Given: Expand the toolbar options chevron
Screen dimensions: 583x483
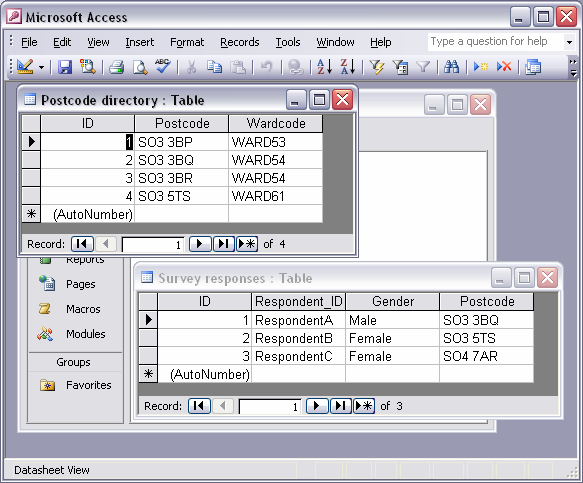Looking at the screenshot, I should pyautogui.click(x=573, y=67).
